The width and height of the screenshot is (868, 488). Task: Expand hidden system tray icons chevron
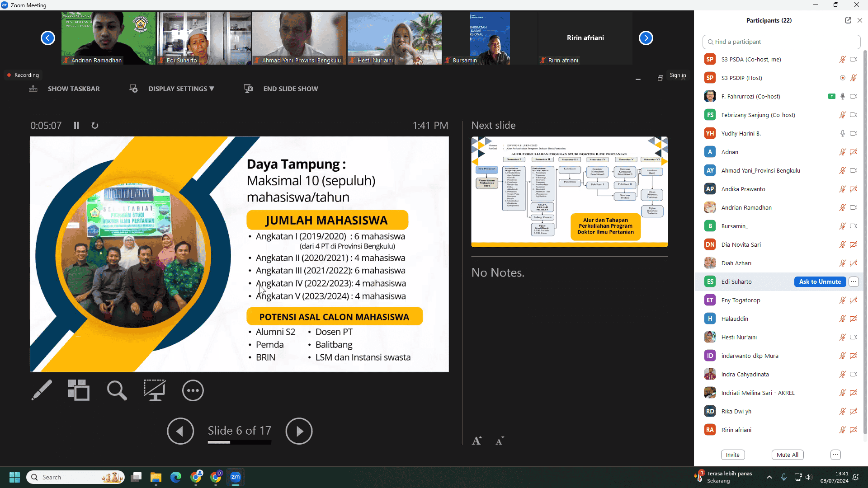tap(769, 477)
